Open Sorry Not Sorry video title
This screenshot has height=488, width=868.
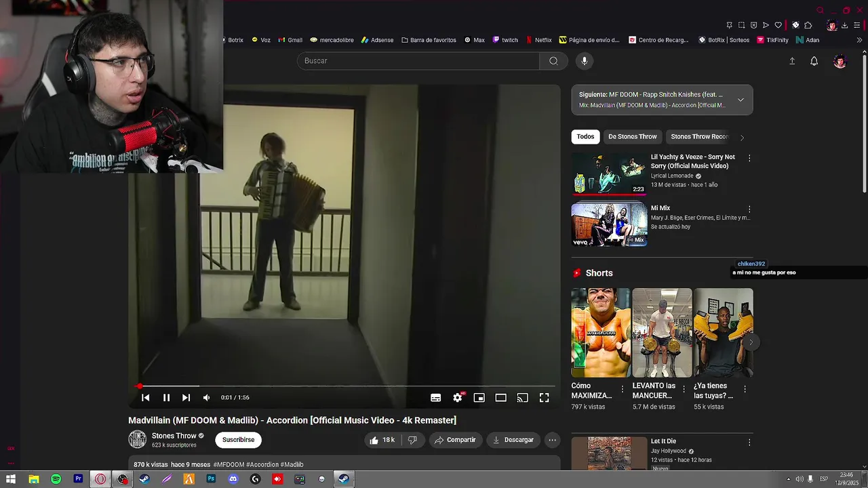693,161
